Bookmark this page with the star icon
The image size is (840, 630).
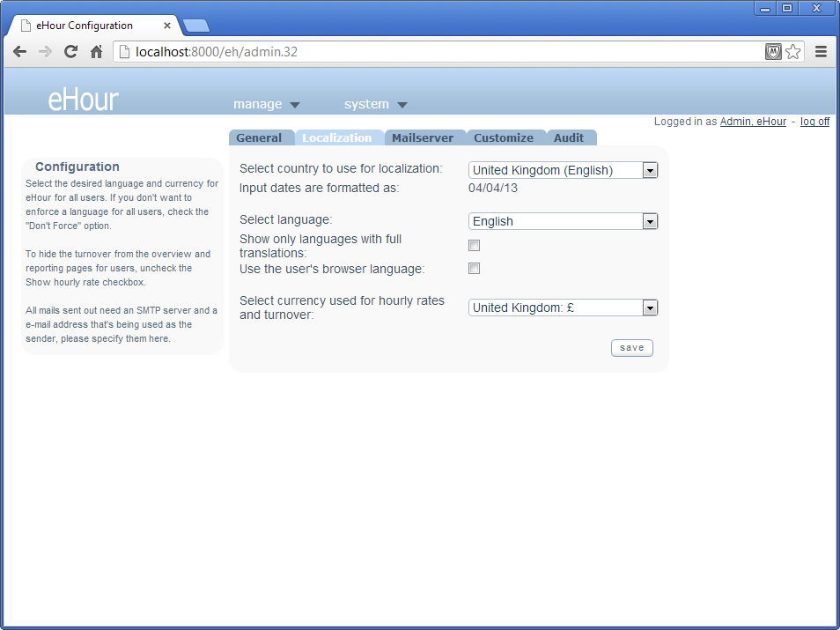coord(792,51)
